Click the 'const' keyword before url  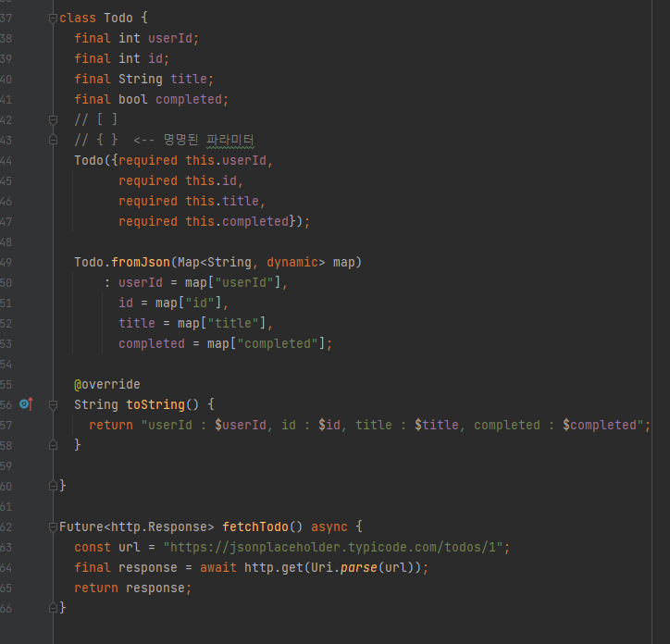click(93, 548)
